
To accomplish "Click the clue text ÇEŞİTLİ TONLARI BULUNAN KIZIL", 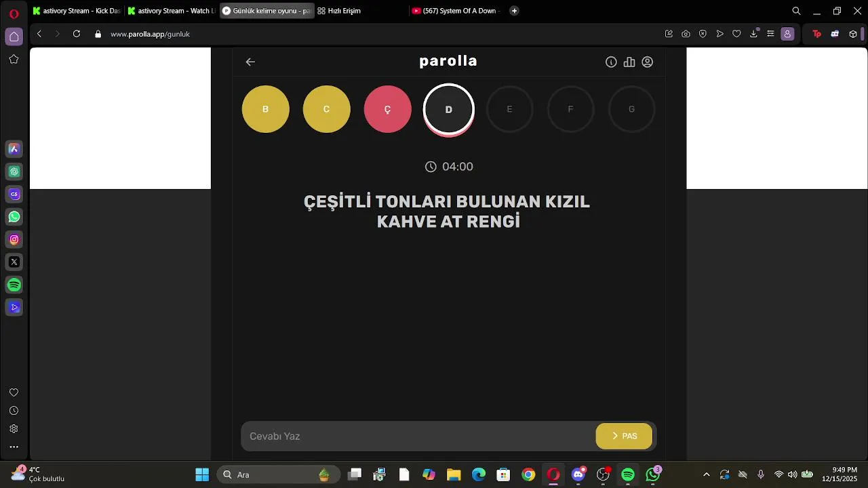I will [447, 202].
